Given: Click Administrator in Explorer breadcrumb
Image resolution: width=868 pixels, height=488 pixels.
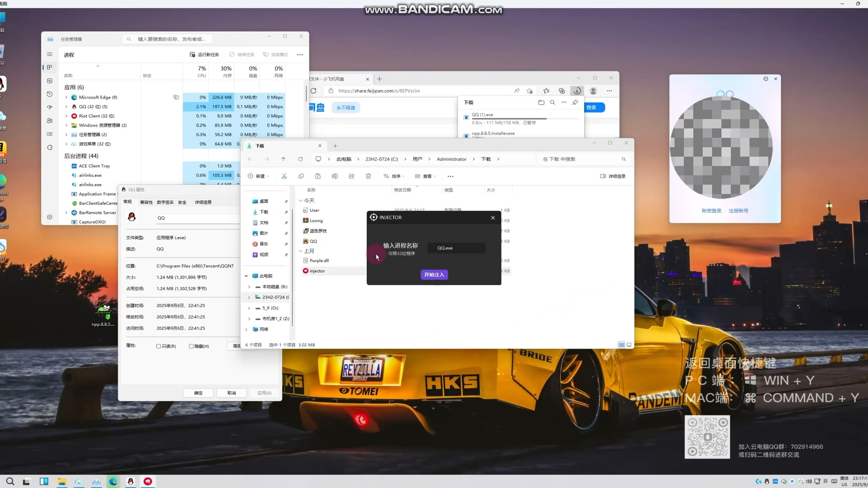Looking at the screenshot, I should click(451, 159).
